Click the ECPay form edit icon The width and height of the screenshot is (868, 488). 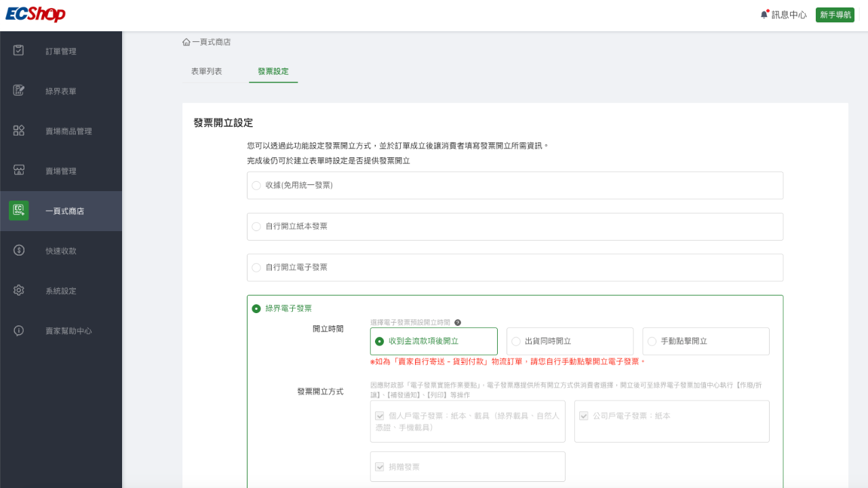19,91
